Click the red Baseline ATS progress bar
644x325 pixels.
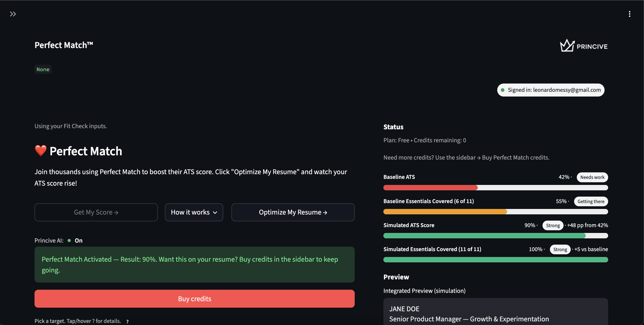pyautogui.click(x=430, y=188)
